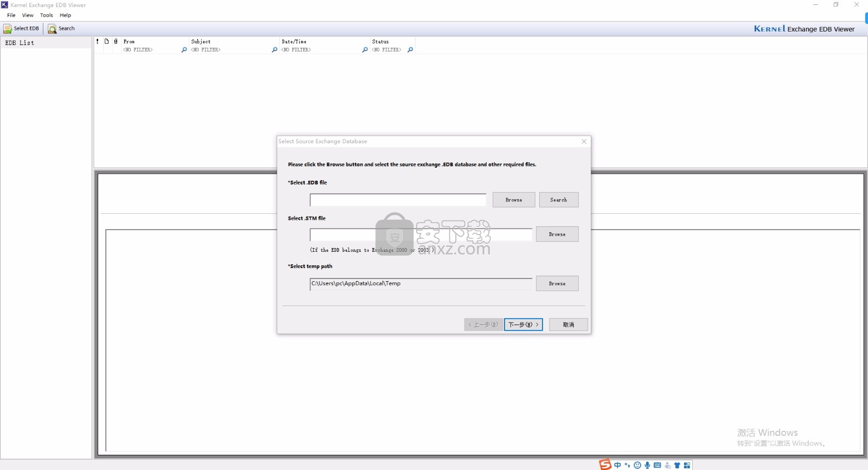Open the IME emoji smiley icon

[x=637, y=465]
